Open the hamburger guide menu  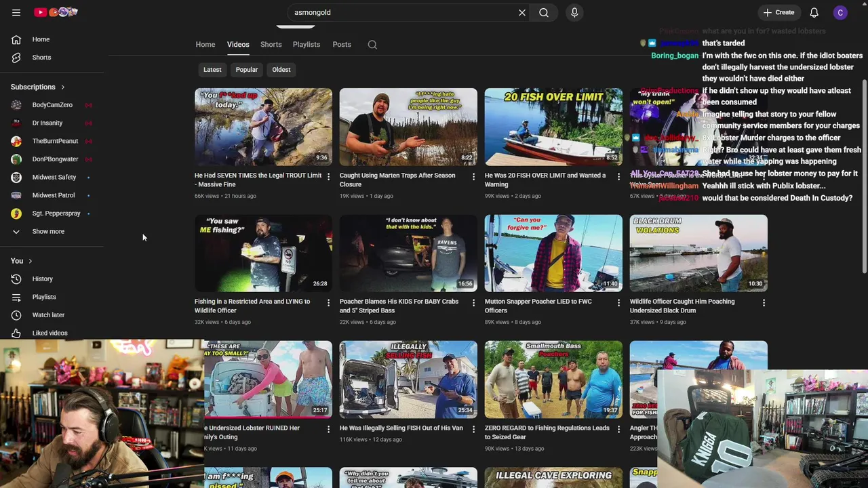[x=16, y=12]
